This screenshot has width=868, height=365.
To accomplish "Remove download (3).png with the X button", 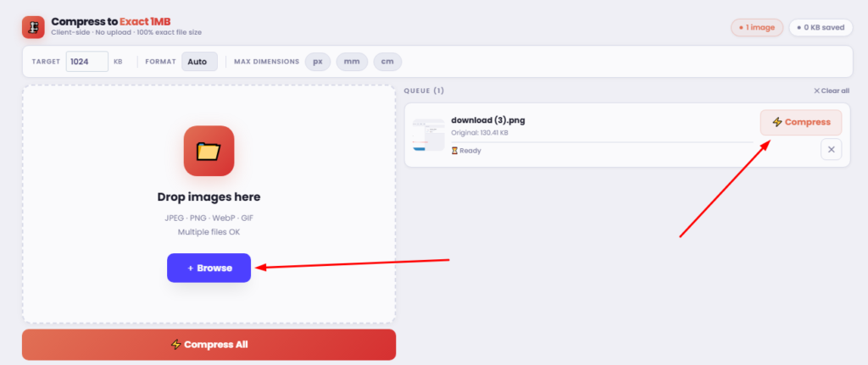I will pyautogui.click(x=831, y=149).
